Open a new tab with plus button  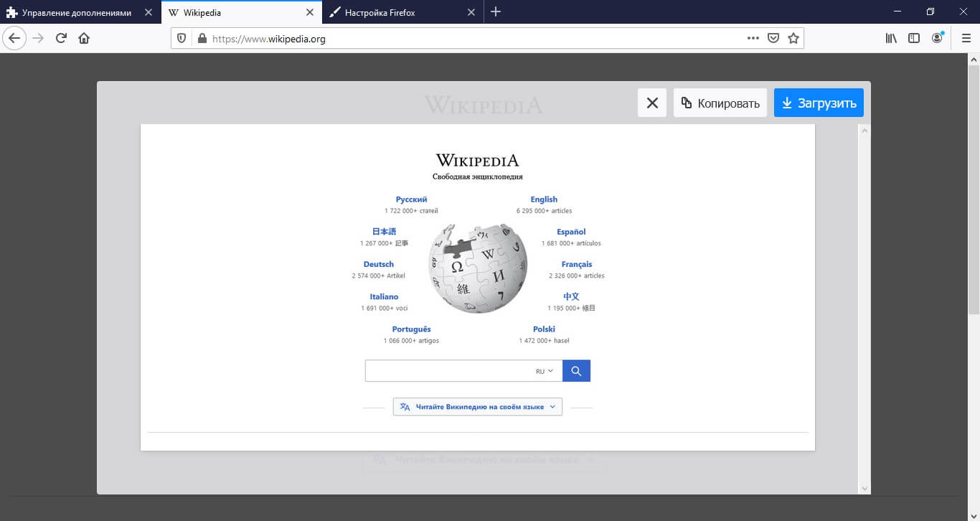[496, 12]
